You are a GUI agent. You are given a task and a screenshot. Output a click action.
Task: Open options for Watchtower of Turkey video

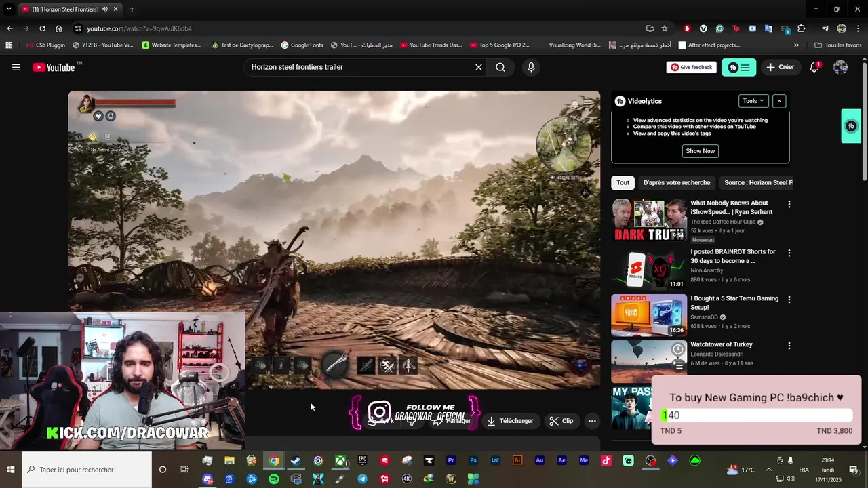789,346
